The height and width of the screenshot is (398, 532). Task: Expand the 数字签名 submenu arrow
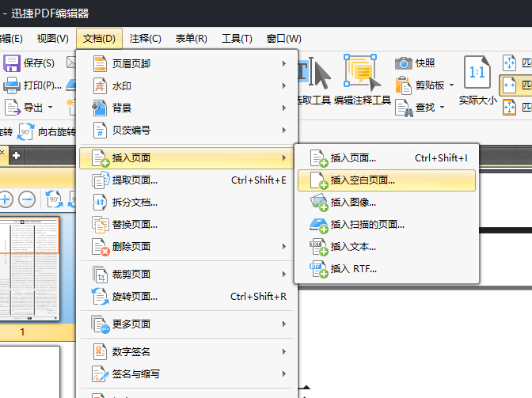[x=284, y=352]
